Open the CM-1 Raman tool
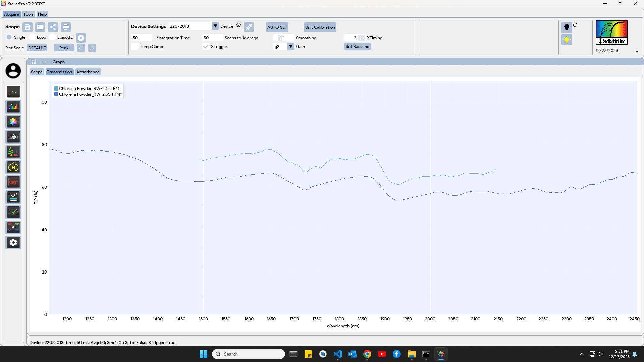This screenshot has width=644, height=362. click(13, 182)
